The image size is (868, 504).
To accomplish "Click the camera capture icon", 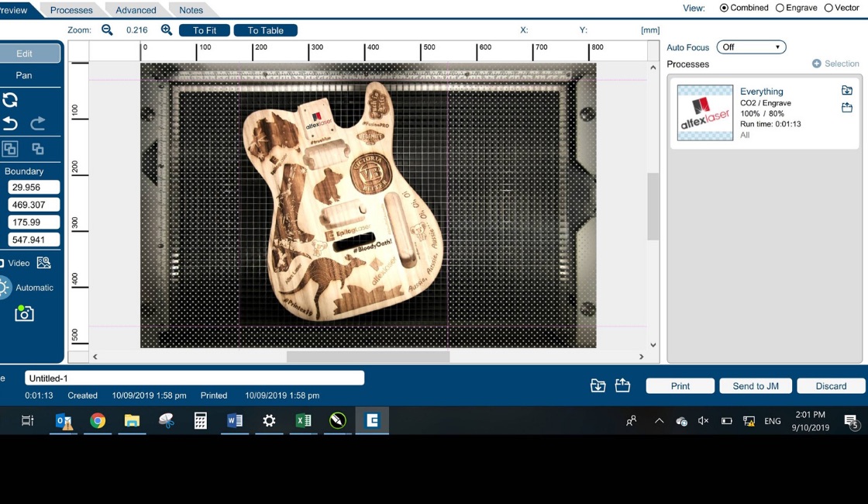I will point(24,313).
